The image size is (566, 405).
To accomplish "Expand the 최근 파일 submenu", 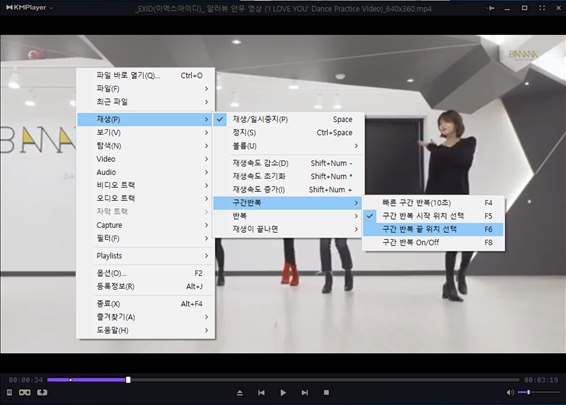I will click(x=146, y=102).
